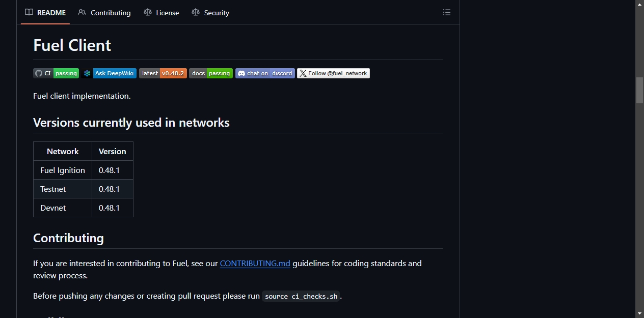Click the 'source ci_checks.sh' code snippet
Screen dimensions: 644x318
(301, 296)
